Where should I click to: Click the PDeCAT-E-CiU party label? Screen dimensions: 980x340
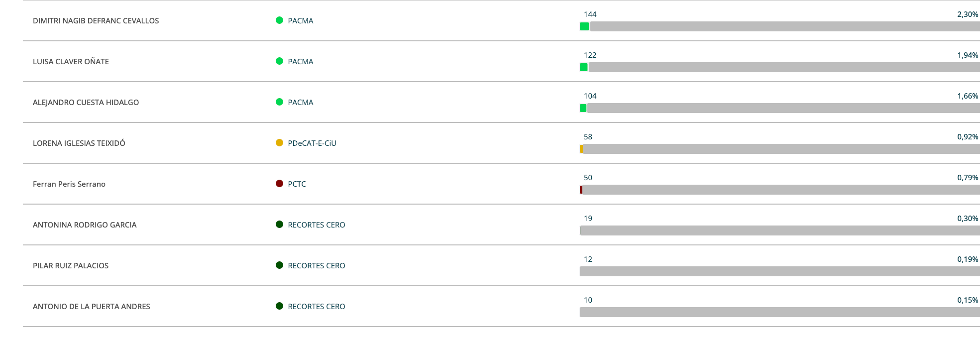tap(312, 143)
